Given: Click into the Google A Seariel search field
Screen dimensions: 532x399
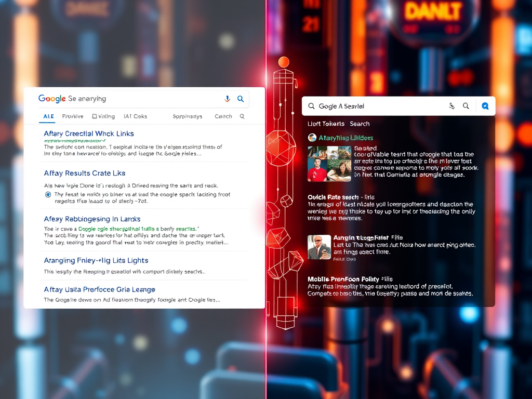Looking at the screenshot, I should (379, 106).
